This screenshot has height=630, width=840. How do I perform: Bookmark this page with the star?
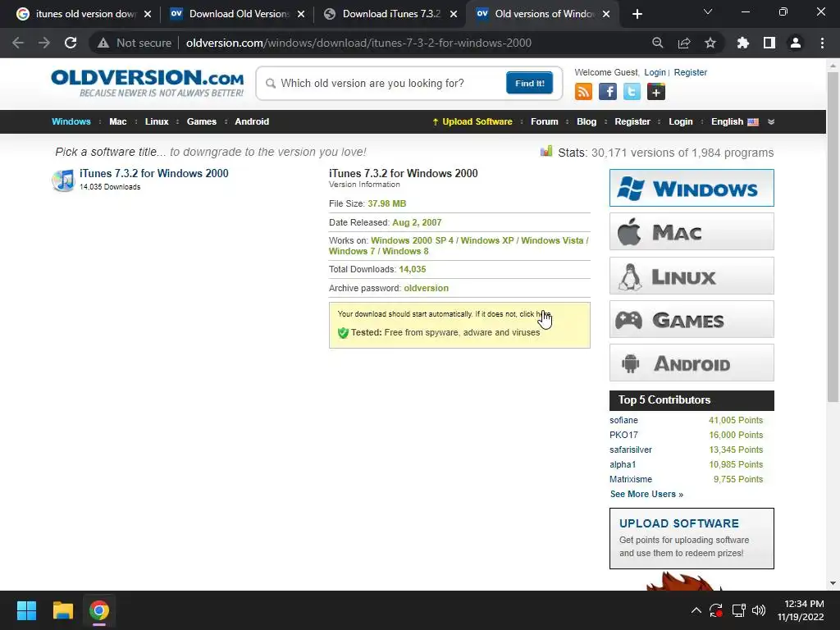[710, 43]
